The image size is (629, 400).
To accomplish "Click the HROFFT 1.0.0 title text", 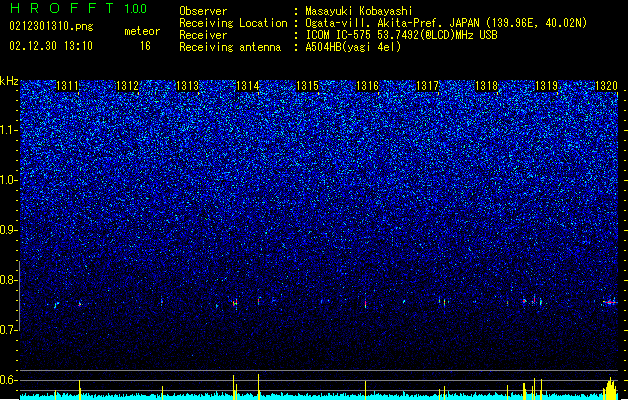I will coord(79,8).
